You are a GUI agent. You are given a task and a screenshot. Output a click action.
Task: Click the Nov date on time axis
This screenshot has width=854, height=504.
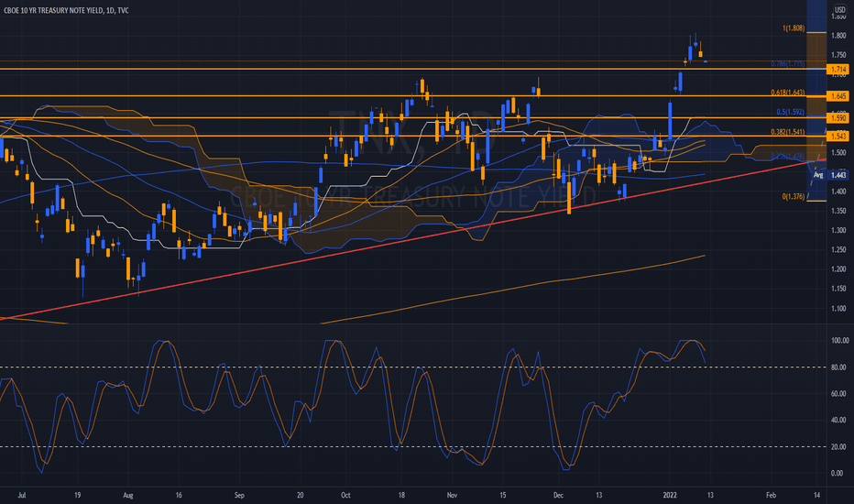coord(452,495)
